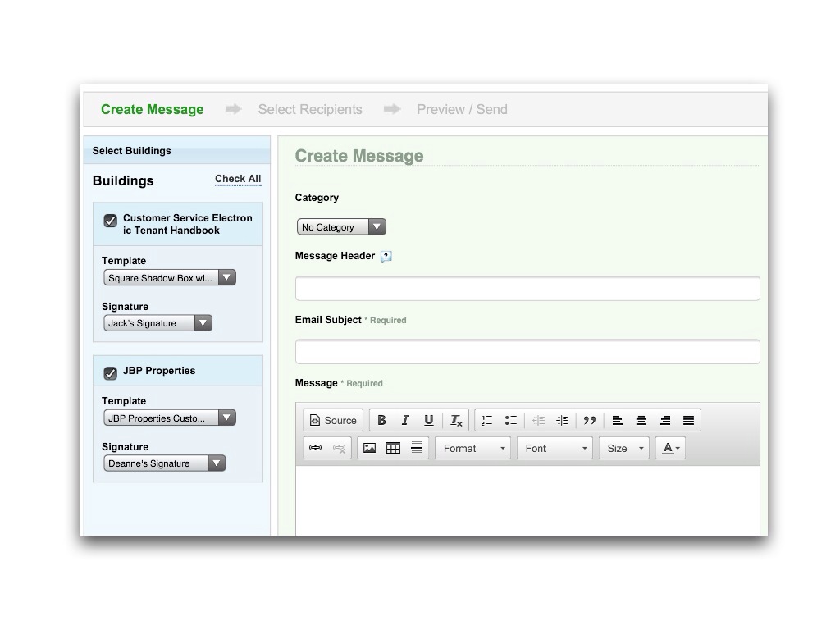840x630 pixels.
Task: Go to Select Recipients step
Action: [309, 109]
